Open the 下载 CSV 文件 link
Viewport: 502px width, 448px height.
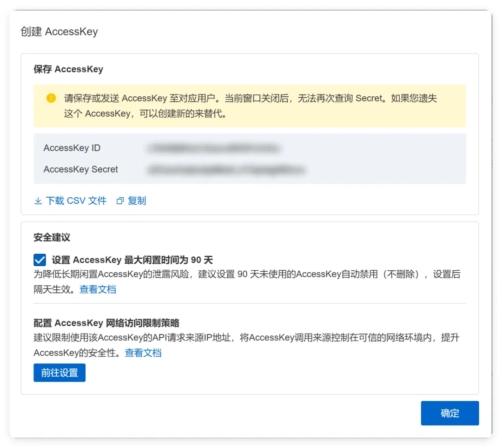pos(76,201)
